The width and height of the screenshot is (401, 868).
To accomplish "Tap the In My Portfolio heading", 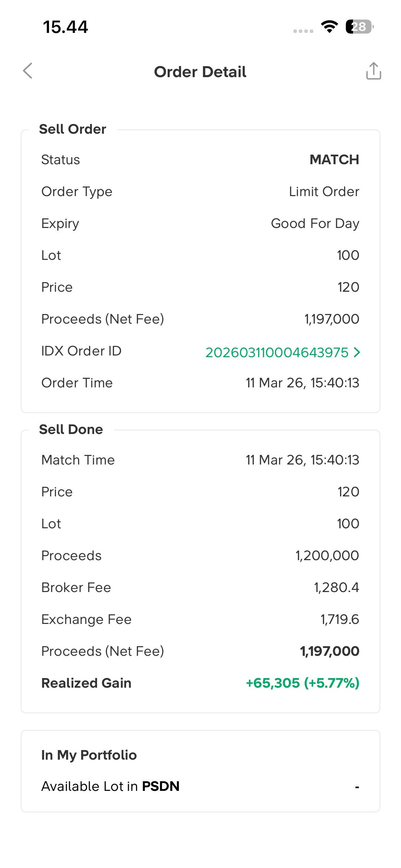I will (89, 755).
